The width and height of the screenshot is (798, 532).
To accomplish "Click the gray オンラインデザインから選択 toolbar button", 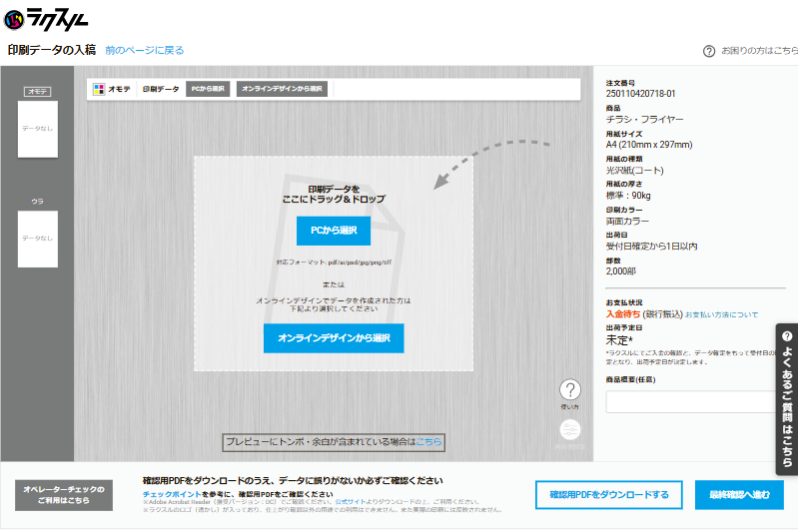I will click(x=282, y=89).
